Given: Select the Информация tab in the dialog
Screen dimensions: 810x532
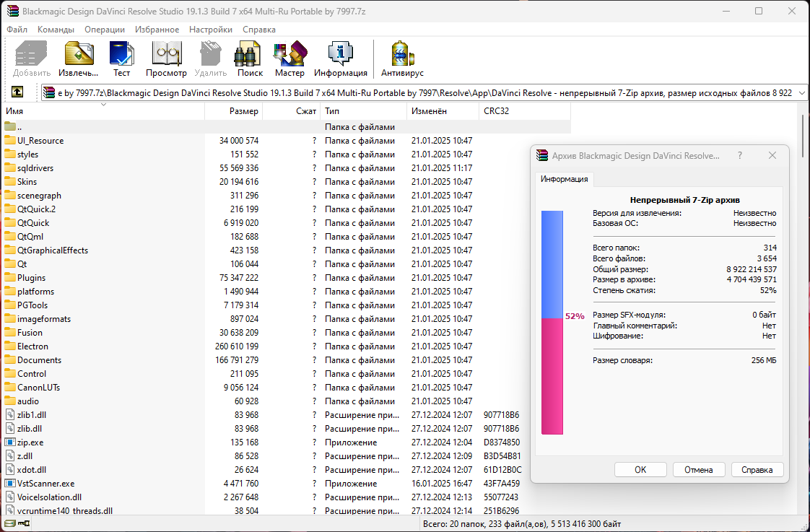Looking at the screenshot, I should pyautogui.click(x=564, y=179).
